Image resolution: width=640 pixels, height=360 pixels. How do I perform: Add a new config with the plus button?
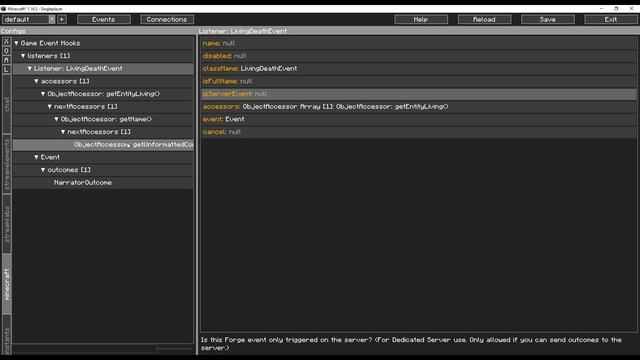[x=62, y=19]
